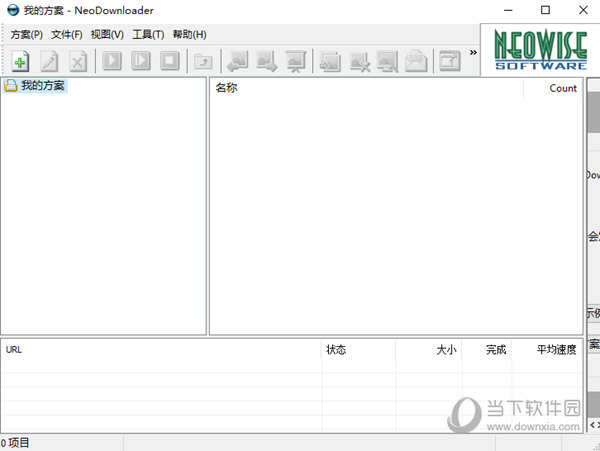Click the Pause download icon
Viewport: 600px width, 451px height.
point(141,60)
